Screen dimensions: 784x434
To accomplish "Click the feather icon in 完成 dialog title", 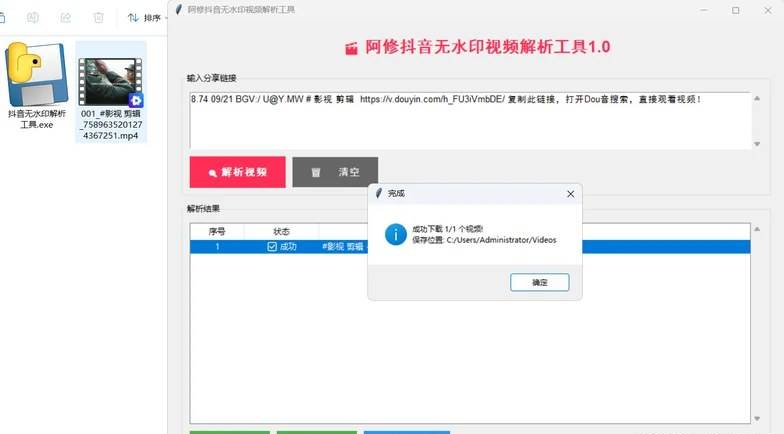I will 378,193.
